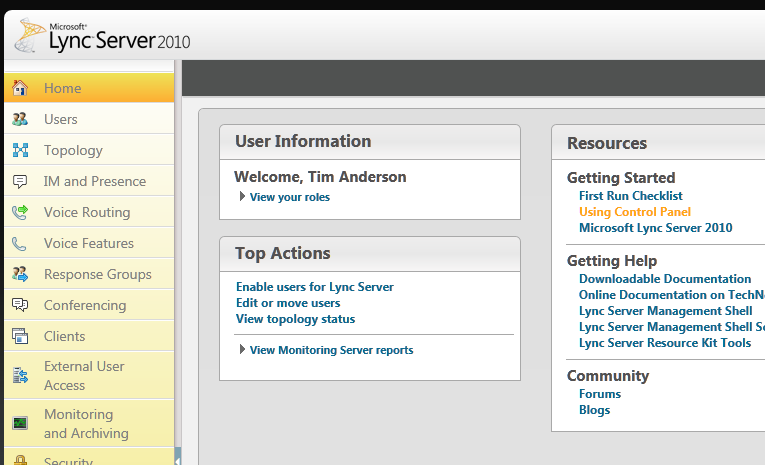Click the Community heading
This screenshot has height=465, width=765.
point(608,376)
